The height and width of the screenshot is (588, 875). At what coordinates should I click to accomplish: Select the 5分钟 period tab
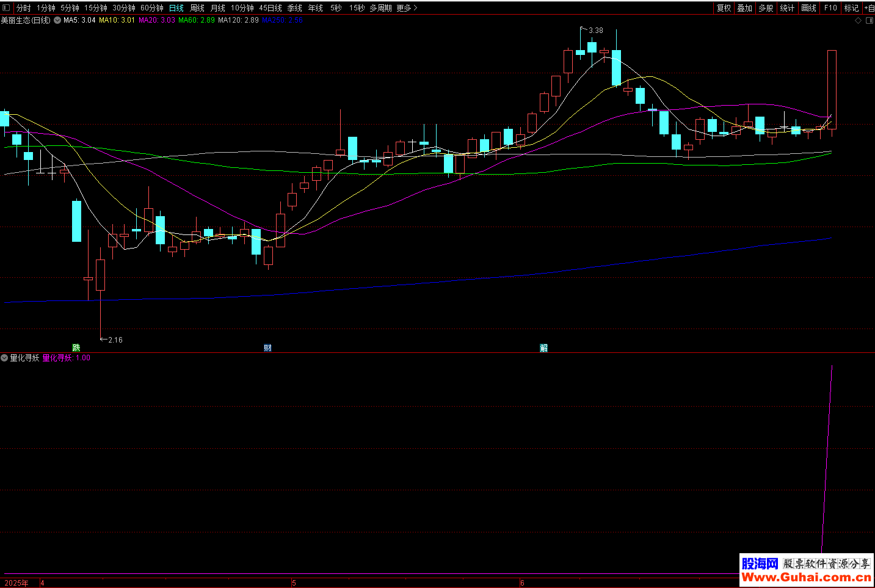(70, 8)
